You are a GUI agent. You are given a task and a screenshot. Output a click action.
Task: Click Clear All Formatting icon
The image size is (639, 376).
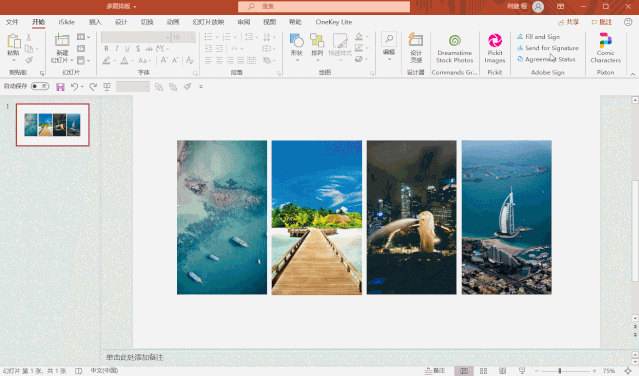189,60
